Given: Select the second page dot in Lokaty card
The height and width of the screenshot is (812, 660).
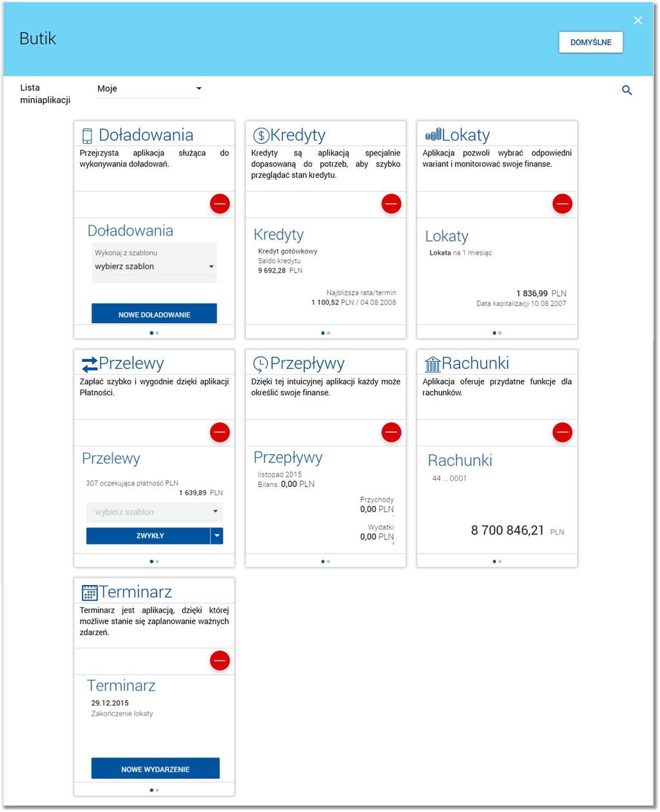Looking at the screenshot, I should coord(500,333).
